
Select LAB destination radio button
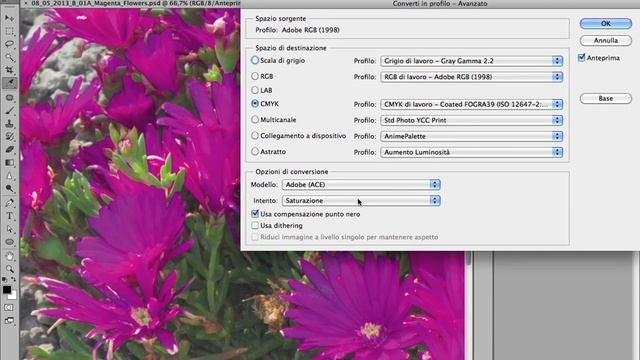[x=255, y=90]
